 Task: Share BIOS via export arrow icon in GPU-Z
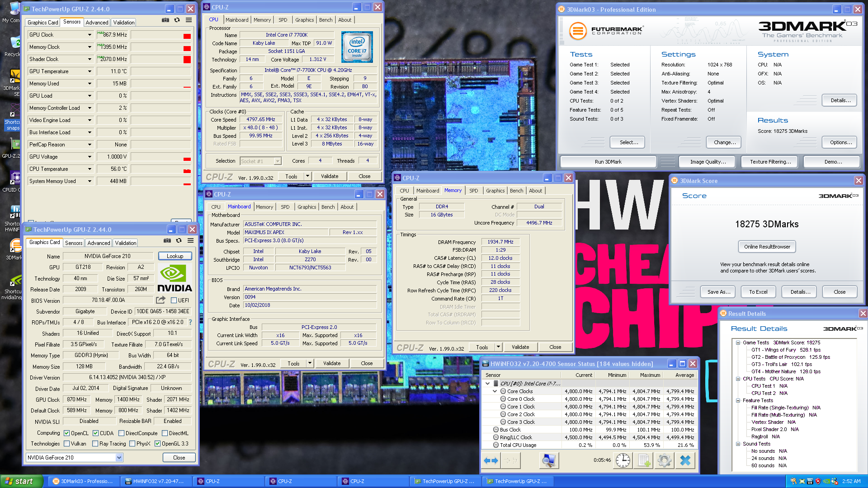(160, 300)
